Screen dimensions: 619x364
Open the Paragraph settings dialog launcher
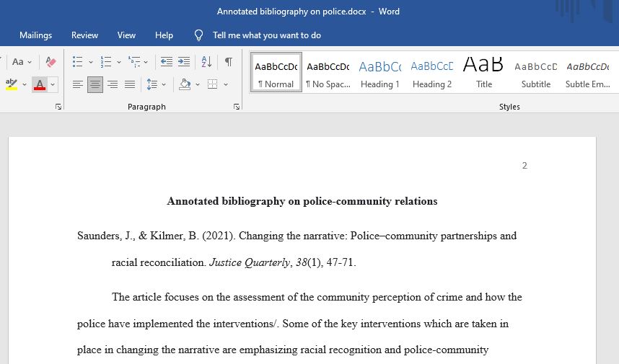[237, 107]
